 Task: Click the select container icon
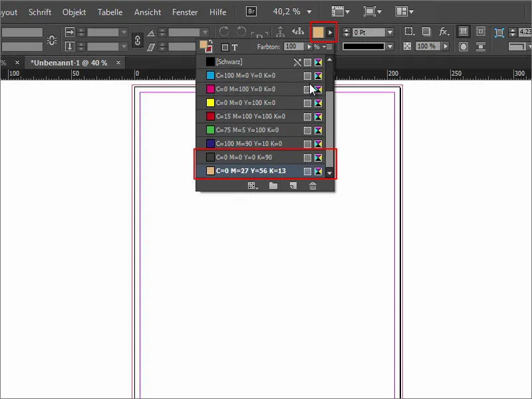coord(280,32)
